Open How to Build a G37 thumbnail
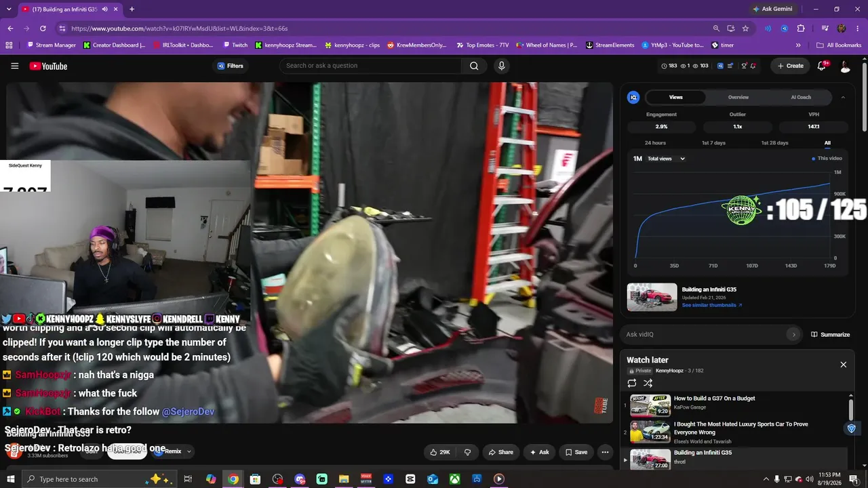The width and height of the screenshot is (868, 488). [x=650, y=405]
